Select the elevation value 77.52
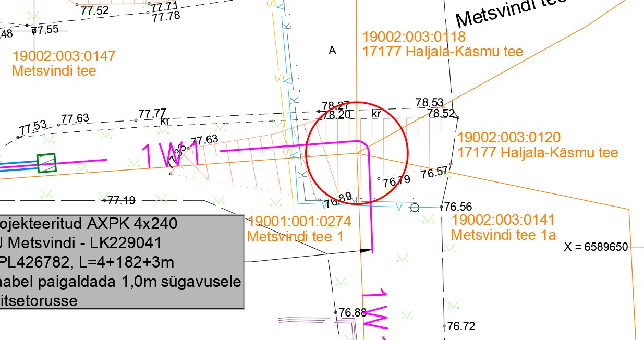This screenshot has width=644, height=340. pyautogui.click(x=95, y=10)
